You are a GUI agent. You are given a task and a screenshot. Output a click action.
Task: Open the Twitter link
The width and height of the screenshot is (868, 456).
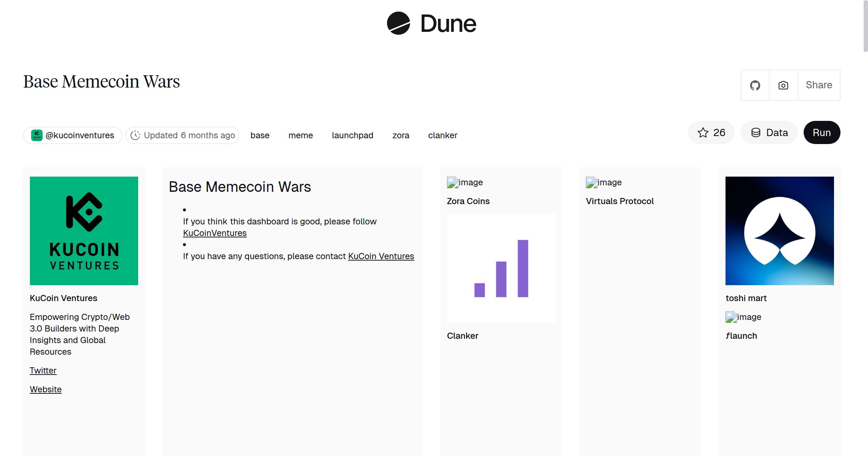(x=43, y=370)
